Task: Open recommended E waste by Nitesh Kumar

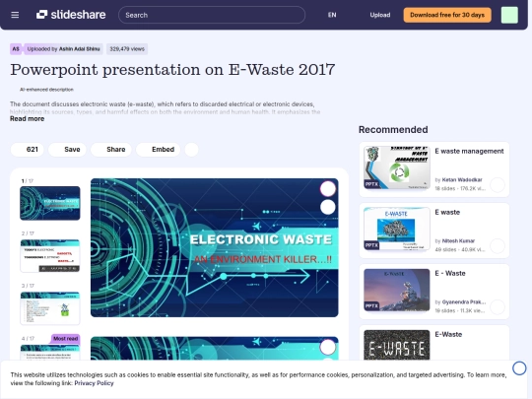Action: pyautogui.click(x=447, y=212)
